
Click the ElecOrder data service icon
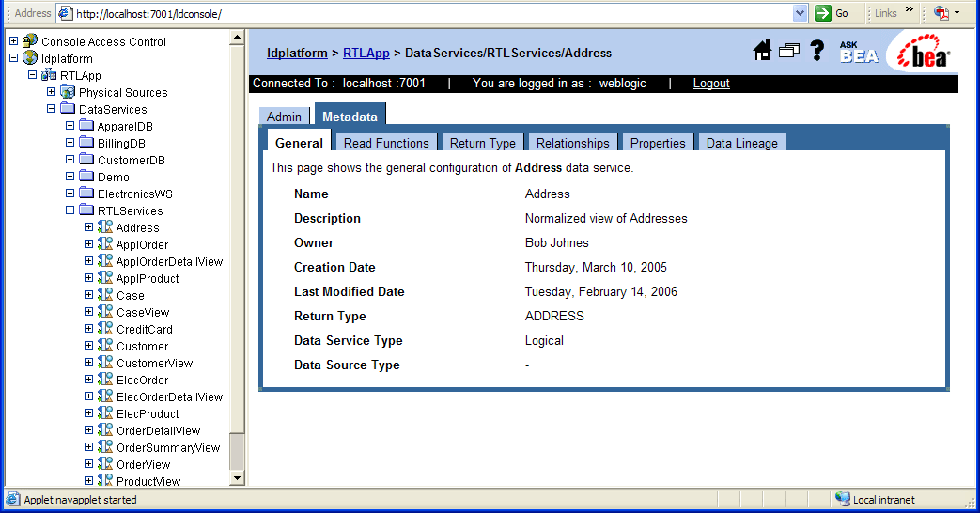click(x=105, y=379)
